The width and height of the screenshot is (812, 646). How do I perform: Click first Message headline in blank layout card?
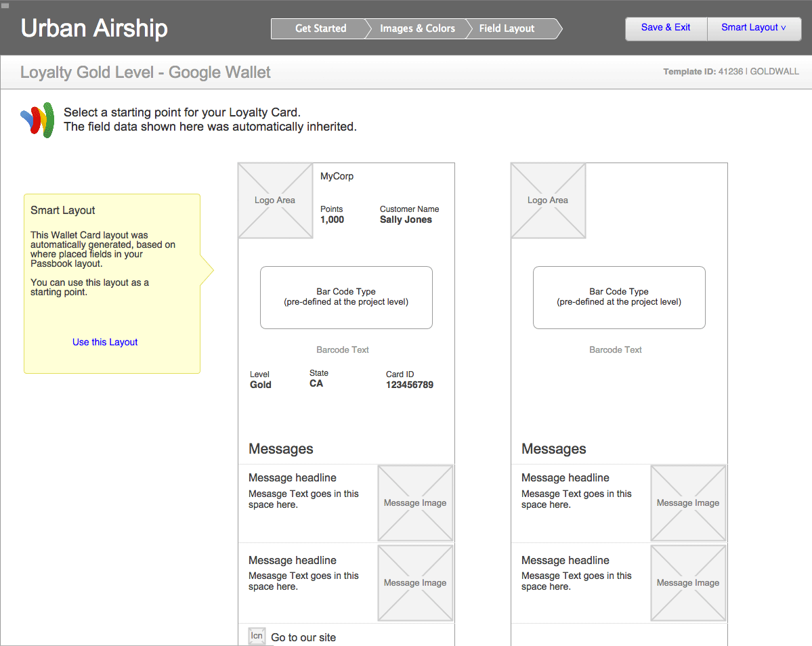(x=565, y=478)
